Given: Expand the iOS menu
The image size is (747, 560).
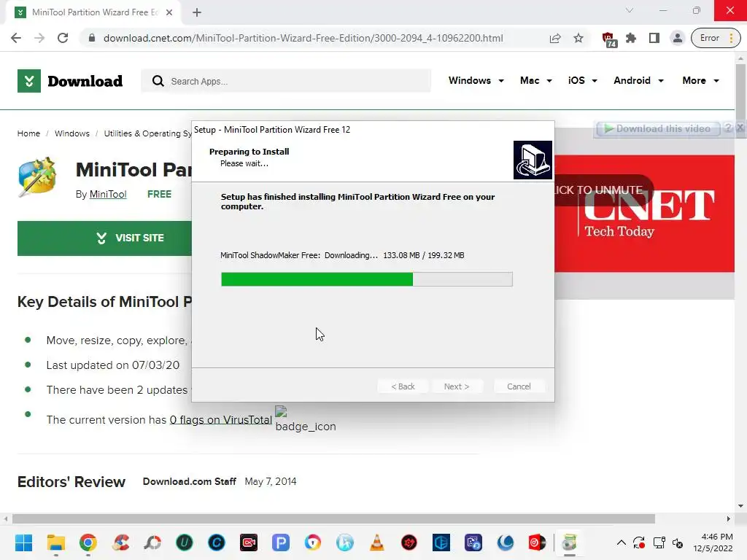Looking at the screenshot, I should pos(582,80).
